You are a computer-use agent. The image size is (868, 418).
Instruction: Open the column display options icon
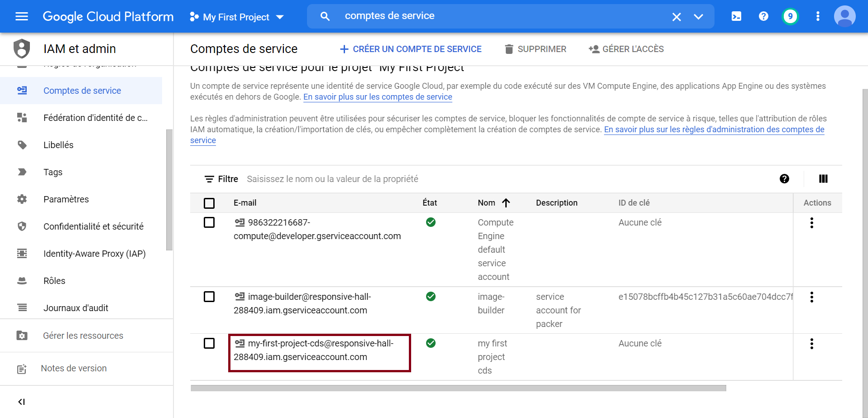(x=823, y=179)
